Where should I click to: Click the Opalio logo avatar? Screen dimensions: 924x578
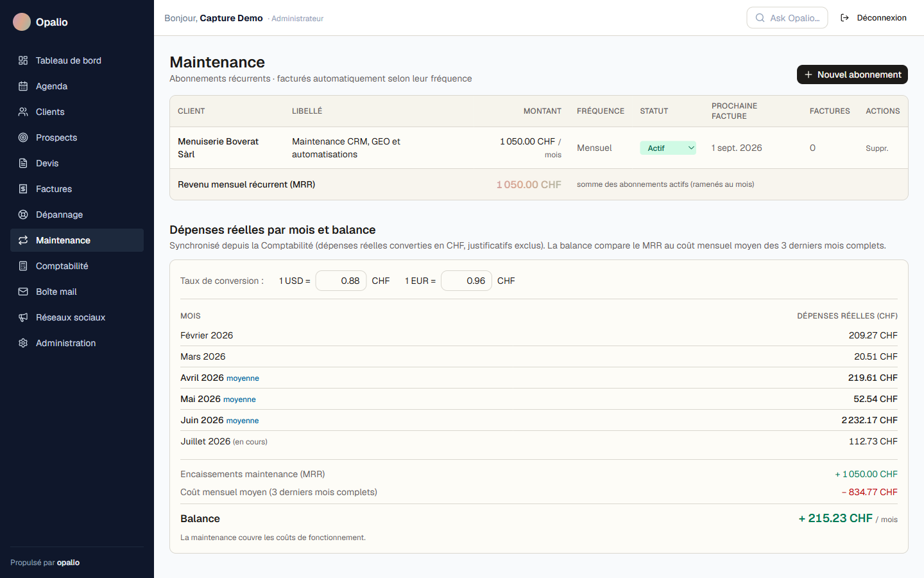point(22,22)
